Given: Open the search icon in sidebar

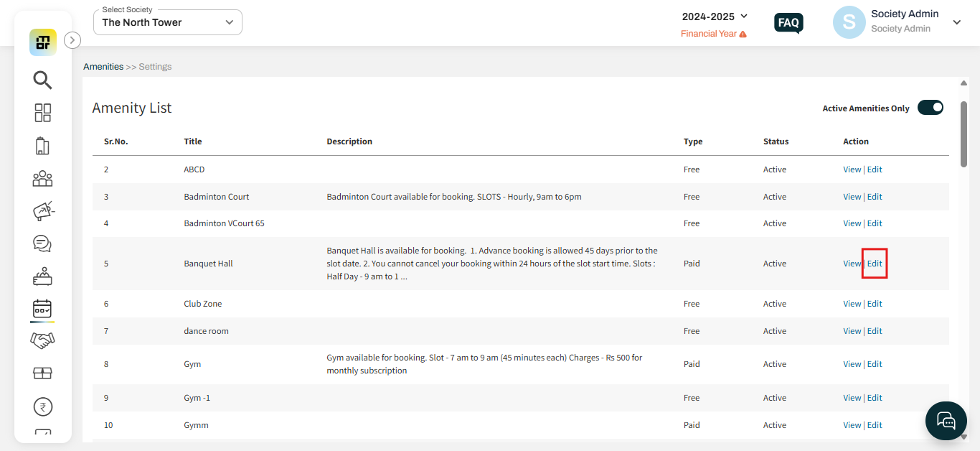Looking at the screenshot, I should [43, 80].
